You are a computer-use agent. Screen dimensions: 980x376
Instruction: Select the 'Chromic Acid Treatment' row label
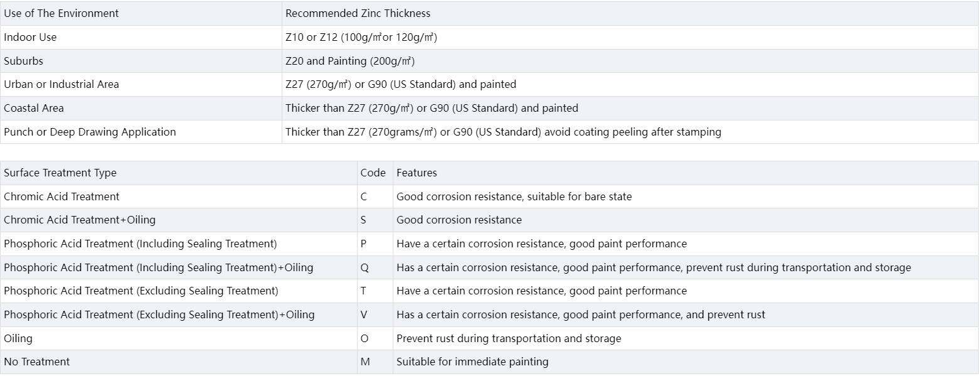point(61,196)
